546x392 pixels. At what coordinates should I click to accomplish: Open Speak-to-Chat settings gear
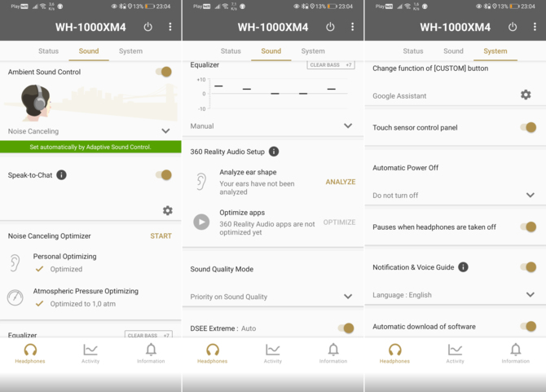(168, 210)
